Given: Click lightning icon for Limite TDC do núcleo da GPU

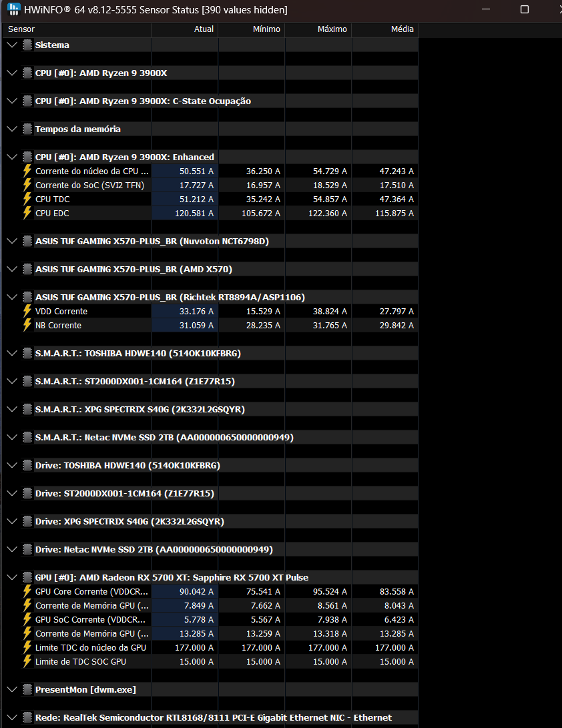Looking at the screenshot, I should click(27, 647).
